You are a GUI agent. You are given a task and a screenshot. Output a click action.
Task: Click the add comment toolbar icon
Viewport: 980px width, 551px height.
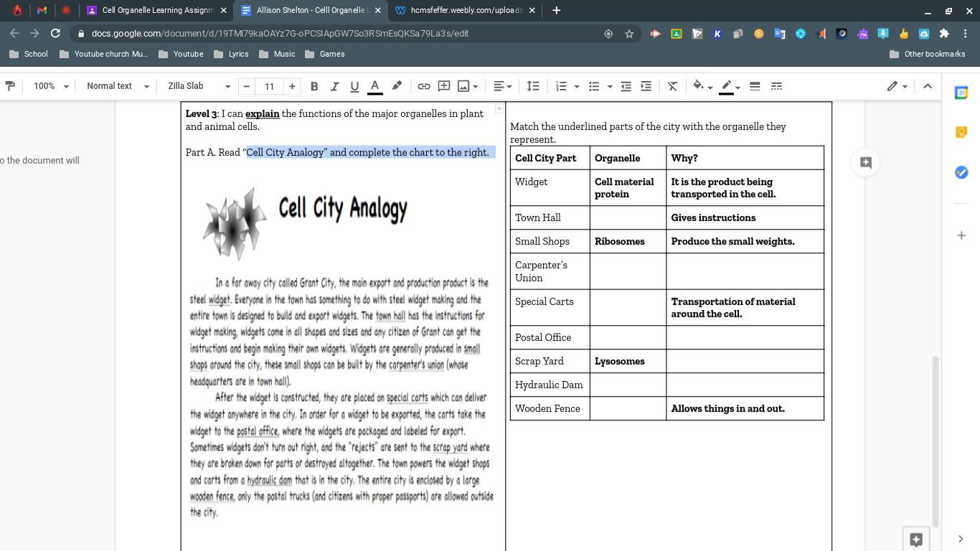tap(444, 86)
